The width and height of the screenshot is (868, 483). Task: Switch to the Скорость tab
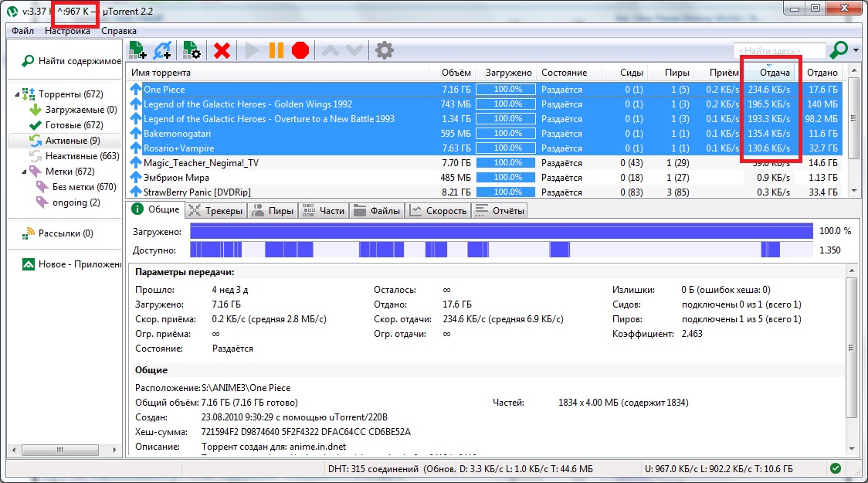pyautogui.click(x=439, y=210)
